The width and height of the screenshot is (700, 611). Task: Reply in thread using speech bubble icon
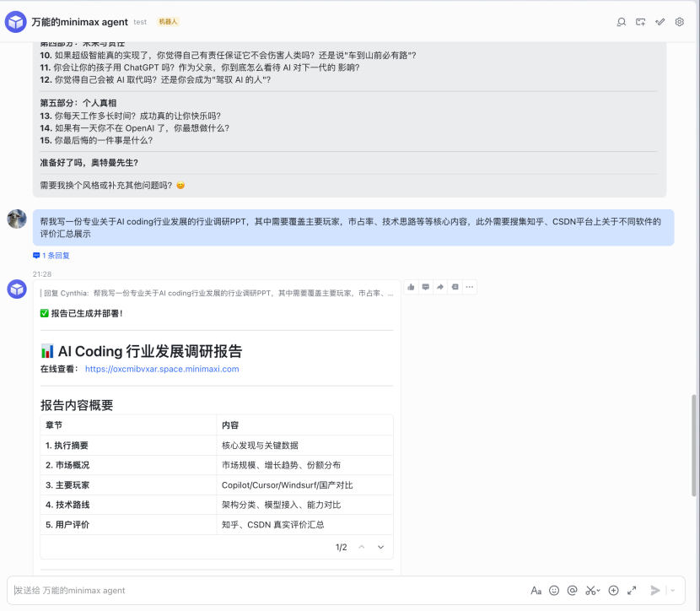pyautogui.click(x=425, y=287)
